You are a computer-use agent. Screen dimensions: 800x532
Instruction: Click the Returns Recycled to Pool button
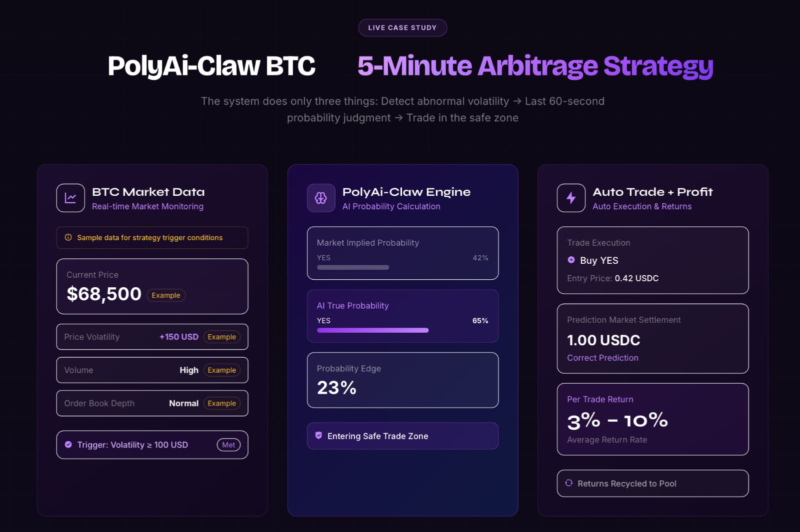coord(652,484)
